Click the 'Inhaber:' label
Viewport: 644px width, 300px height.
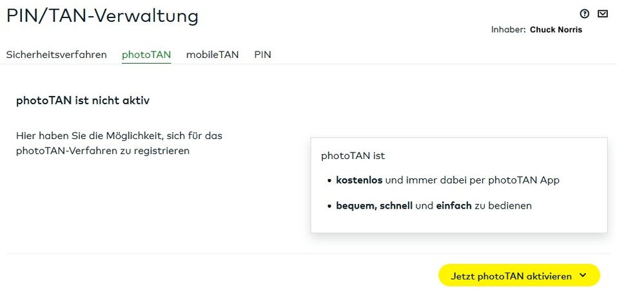tap(509, 30)
